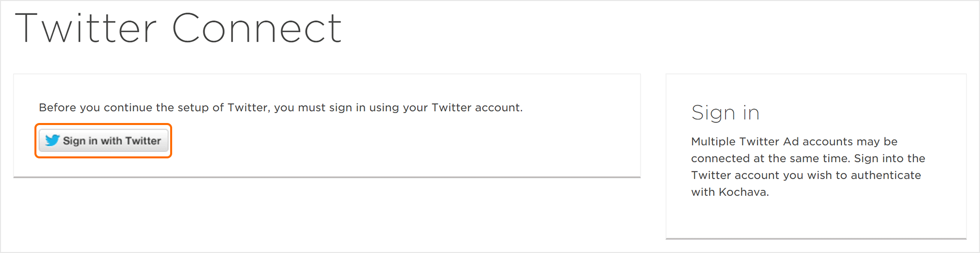Viewport: 980px width, 253px height.
Task: Click the word Kochava in help text
Action: tap(742, 192)
